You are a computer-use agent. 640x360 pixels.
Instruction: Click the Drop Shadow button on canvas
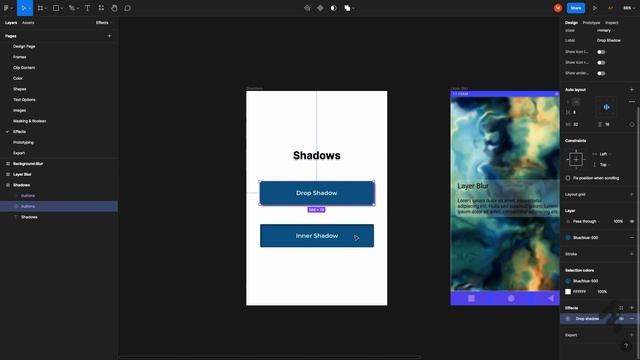pyautogui.click(x=317, y=193)
